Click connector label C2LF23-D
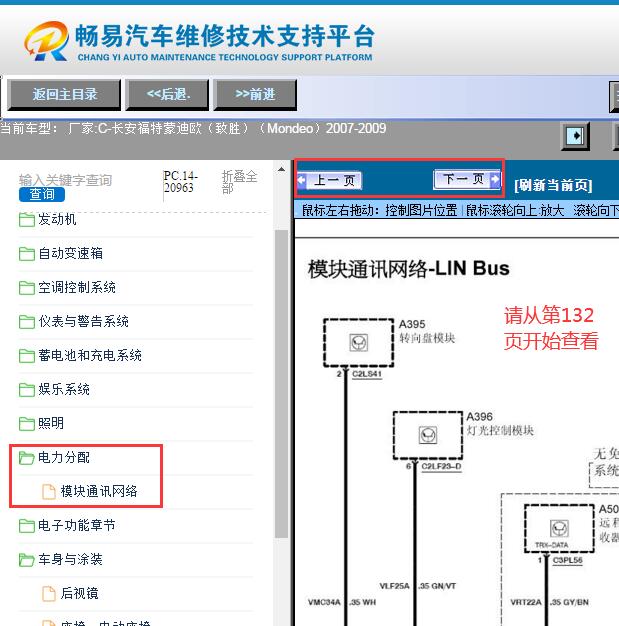The image size is (619, 626). click(x=441, y=466)
